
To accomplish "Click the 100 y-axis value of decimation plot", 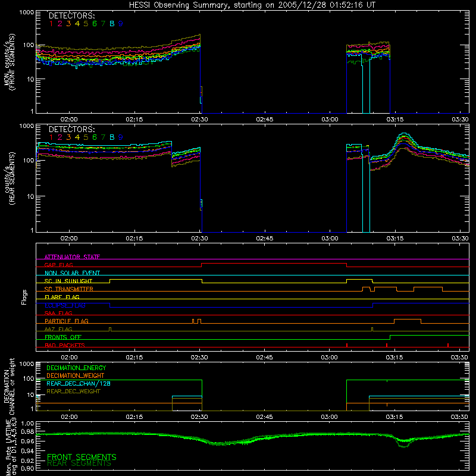I will [x=29, y=378].
